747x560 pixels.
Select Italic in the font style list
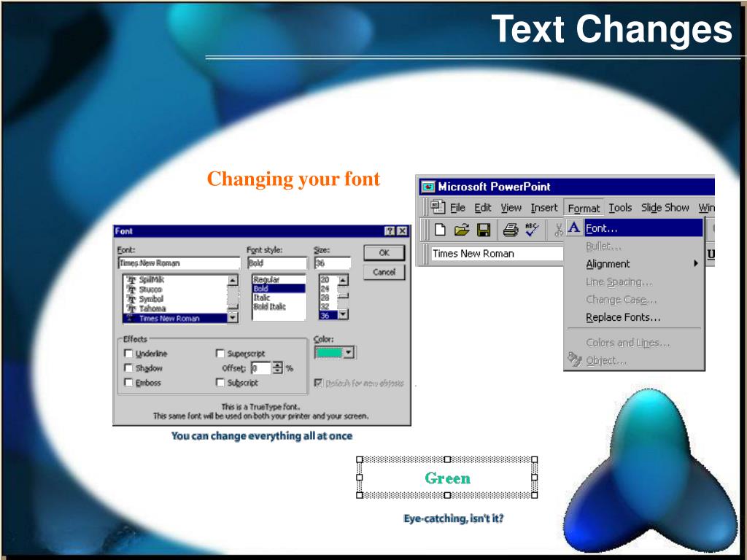[x=279, y=297]
